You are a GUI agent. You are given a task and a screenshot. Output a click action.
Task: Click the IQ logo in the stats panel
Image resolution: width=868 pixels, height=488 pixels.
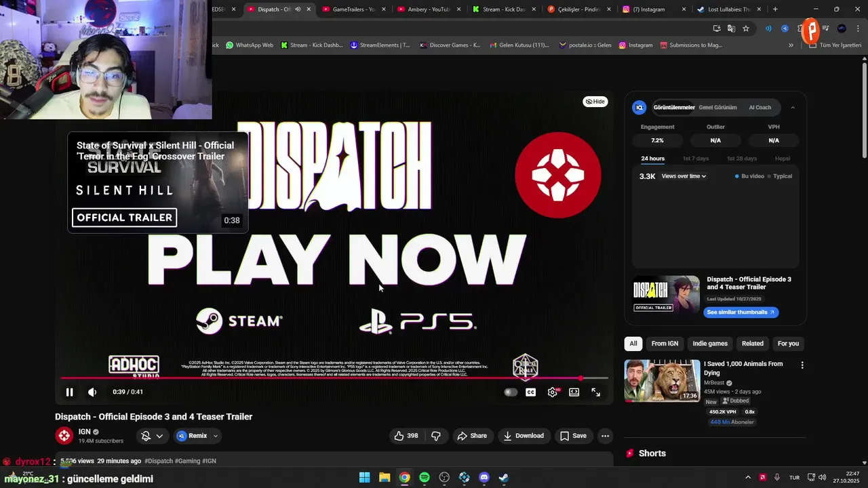click(x=639, y=107)
